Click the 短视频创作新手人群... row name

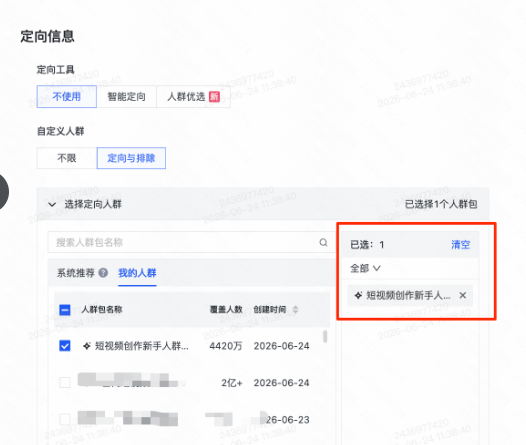click(x=142, y=346)
